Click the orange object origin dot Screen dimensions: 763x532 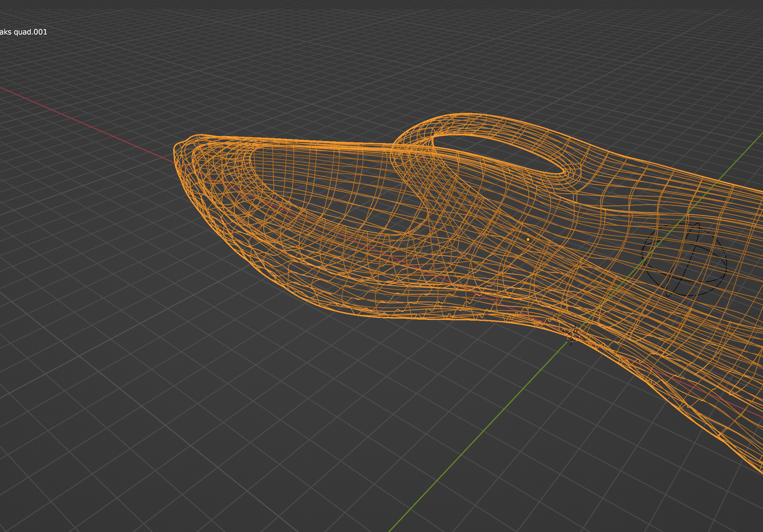528,240
